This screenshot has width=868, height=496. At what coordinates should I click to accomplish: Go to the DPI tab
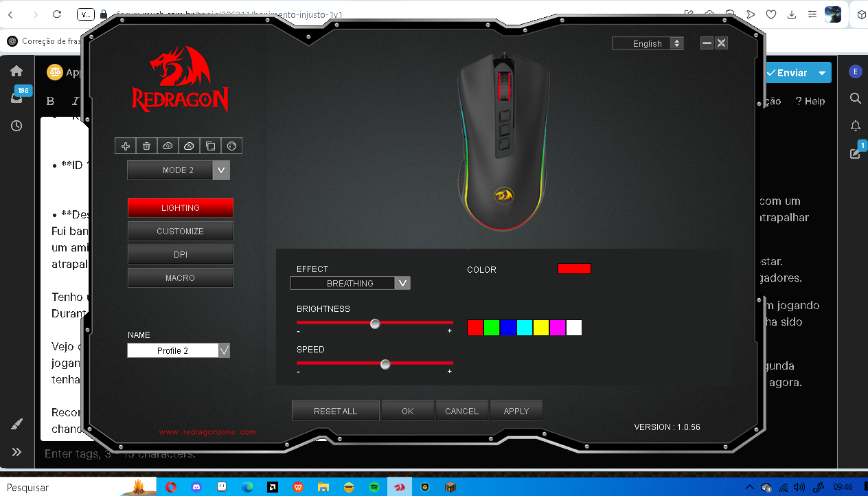[181, 254]
